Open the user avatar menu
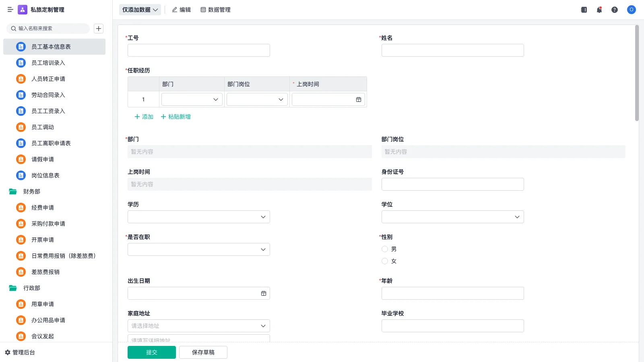 [x=631, y=10]
